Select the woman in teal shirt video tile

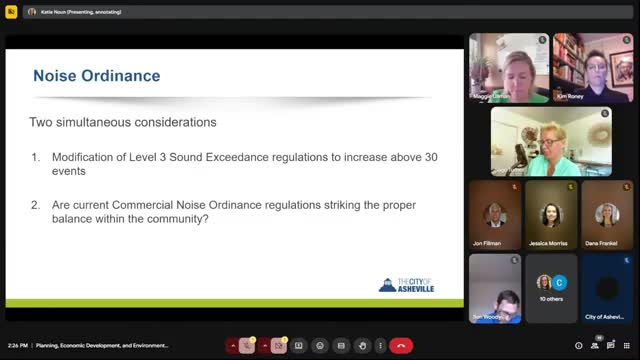pyautogui.click(x=551, y=142)
